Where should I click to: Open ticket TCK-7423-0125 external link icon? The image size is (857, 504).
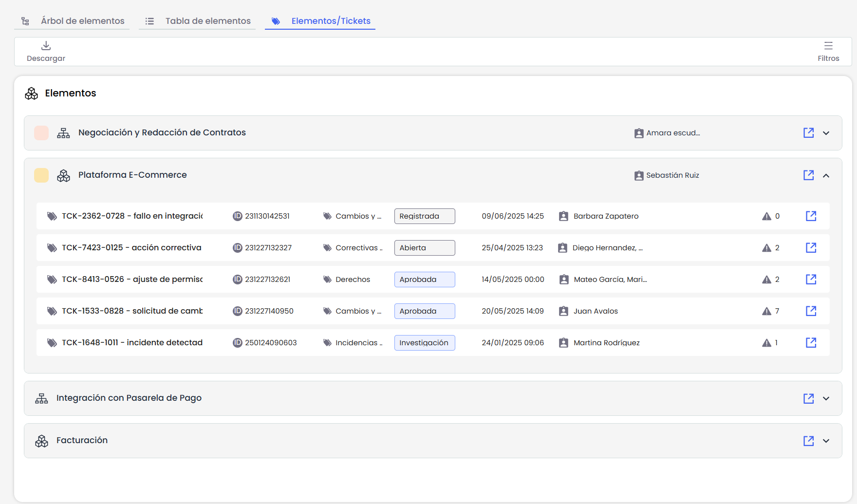point(811,248)
